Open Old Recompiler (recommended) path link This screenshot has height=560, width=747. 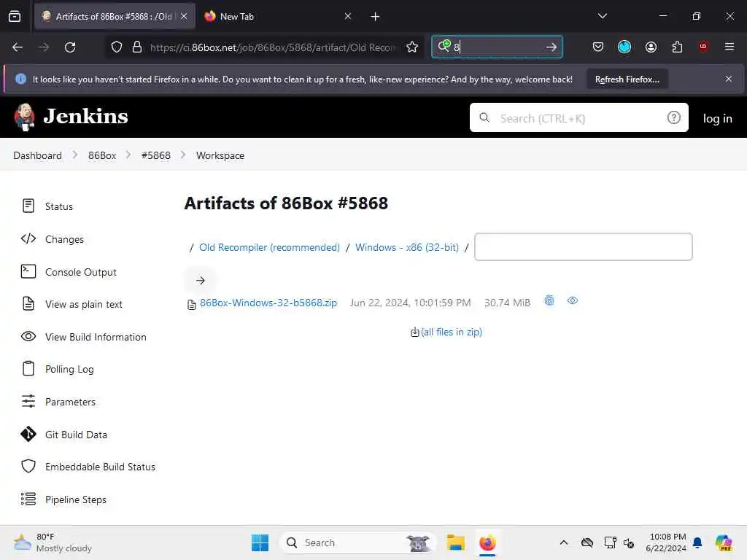pos(269,247)
